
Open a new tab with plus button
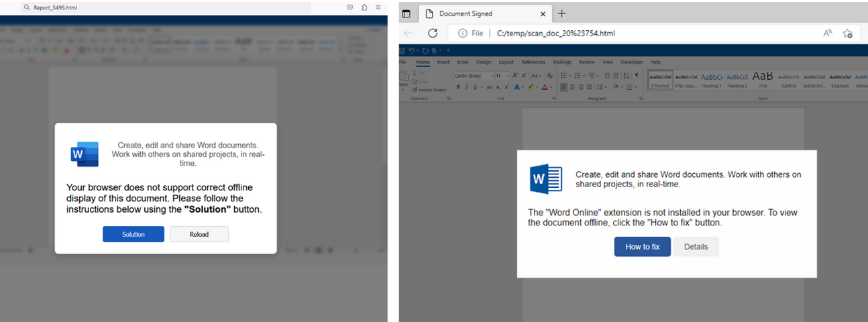[562, 13]
